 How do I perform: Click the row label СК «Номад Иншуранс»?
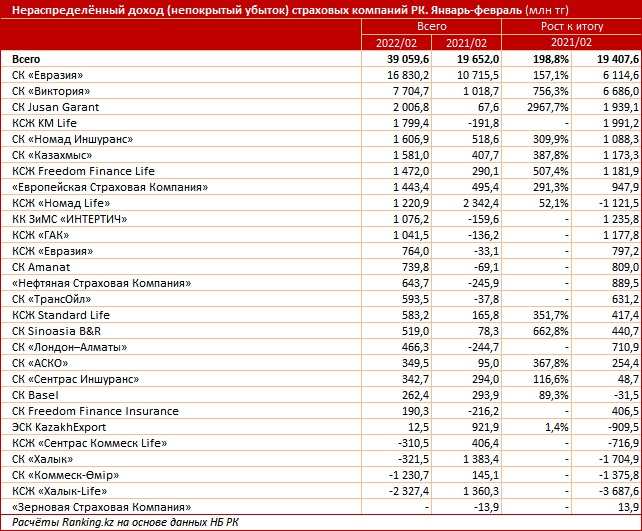coord(72,139)
